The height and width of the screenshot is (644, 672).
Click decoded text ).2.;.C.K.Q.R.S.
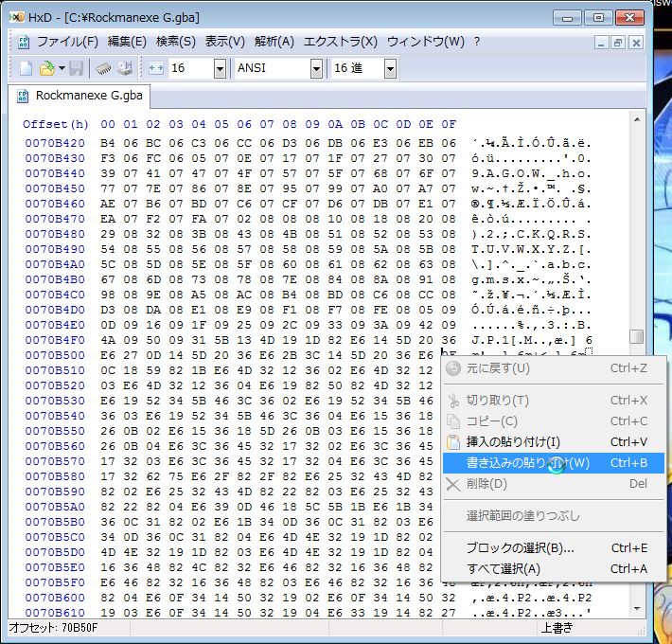pos(531,234)
